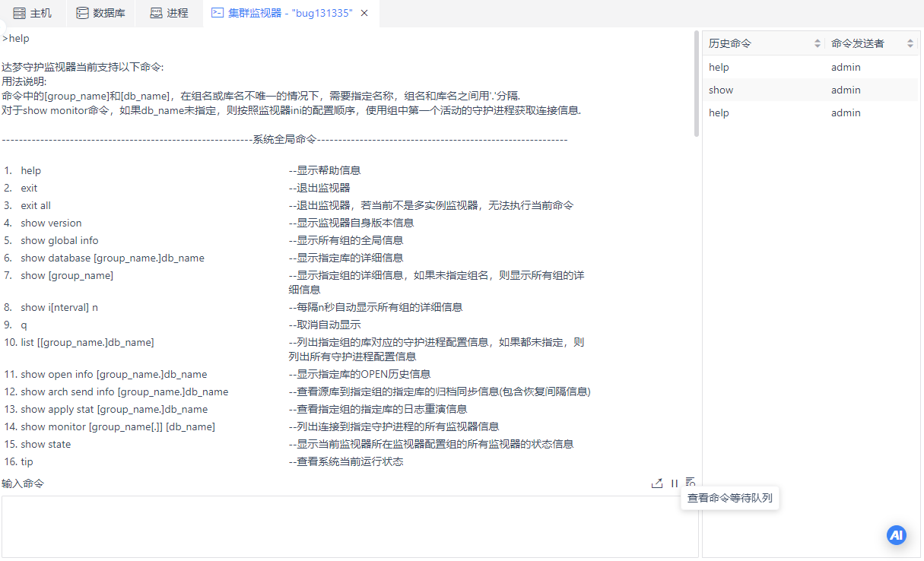This screenshot has width=924, height=561.
Task: Click admin in the show row
Action: [846, 90]
